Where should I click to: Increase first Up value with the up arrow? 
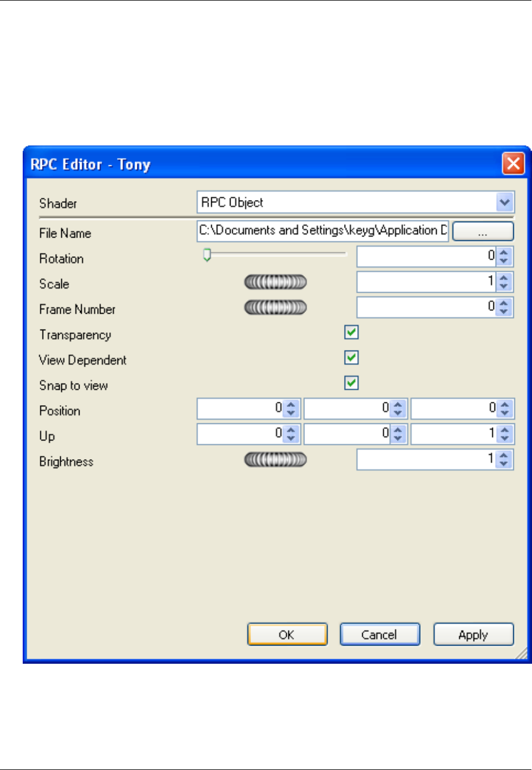(291, 430)
